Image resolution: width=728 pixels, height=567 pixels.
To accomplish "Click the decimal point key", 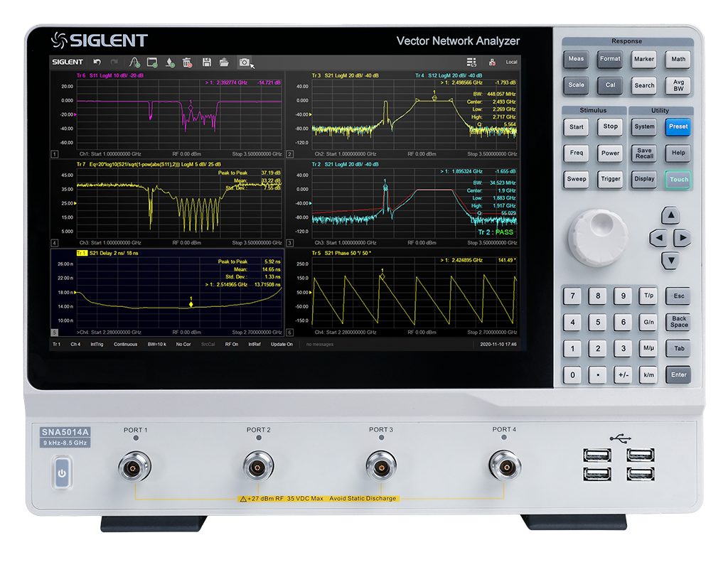I will point(597,374).
